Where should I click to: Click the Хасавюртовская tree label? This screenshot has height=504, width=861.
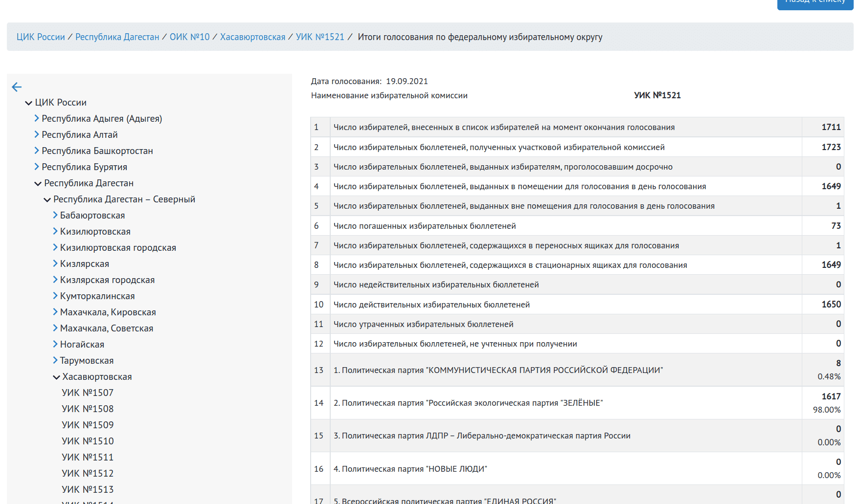97,376
